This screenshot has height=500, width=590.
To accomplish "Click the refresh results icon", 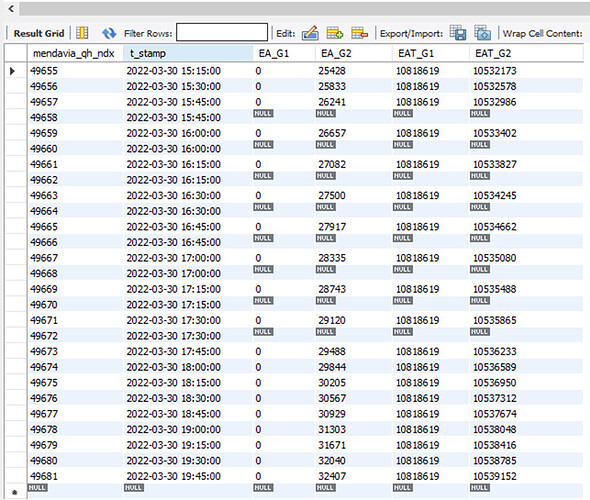I will coord(109,33).
